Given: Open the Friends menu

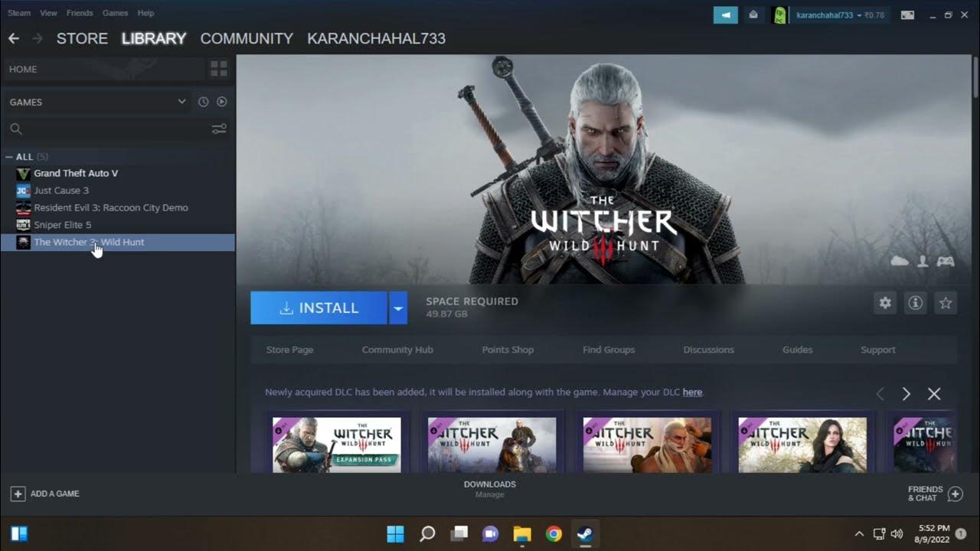Looking at the screenshot, I should (80, 13).
